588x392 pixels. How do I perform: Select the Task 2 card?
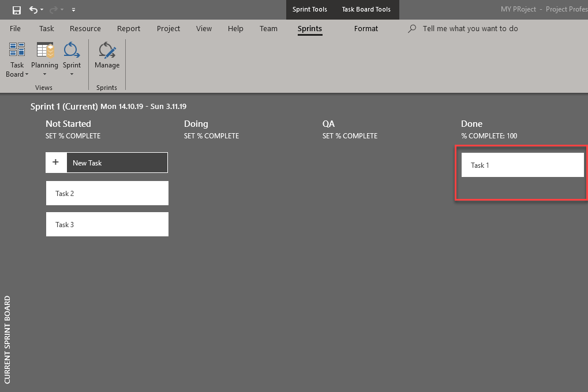(107, 193)
